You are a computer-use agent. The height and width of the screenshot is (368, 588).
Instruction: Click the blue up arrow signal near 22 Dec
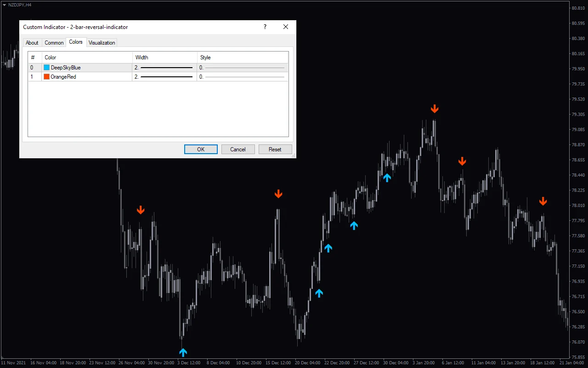354,225
